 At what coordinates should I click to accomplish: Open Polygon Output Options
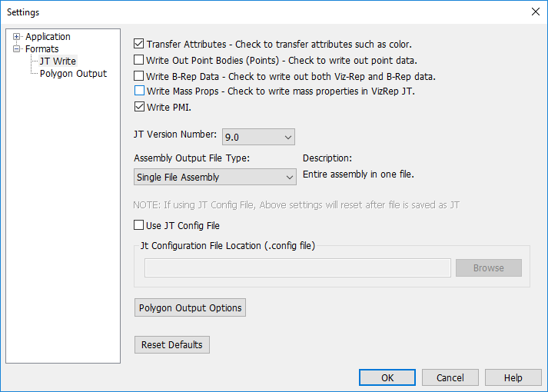(190, 308)
